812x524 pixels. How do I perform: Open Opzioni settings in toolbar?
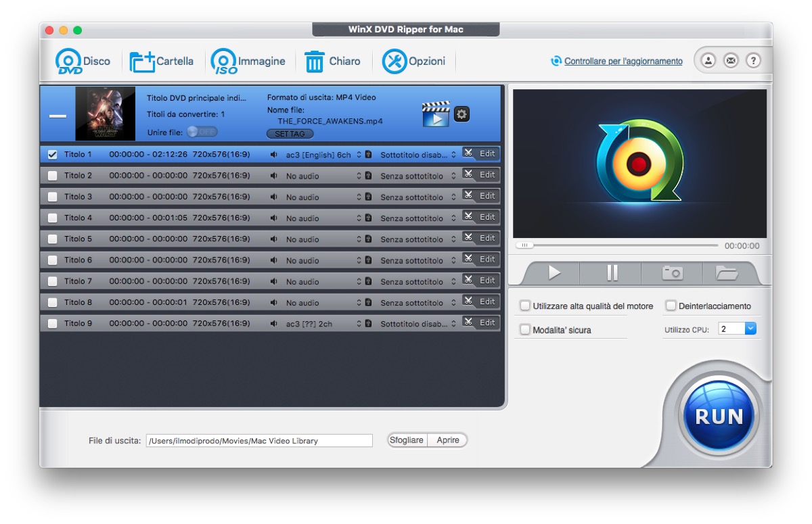coord(394,61)
